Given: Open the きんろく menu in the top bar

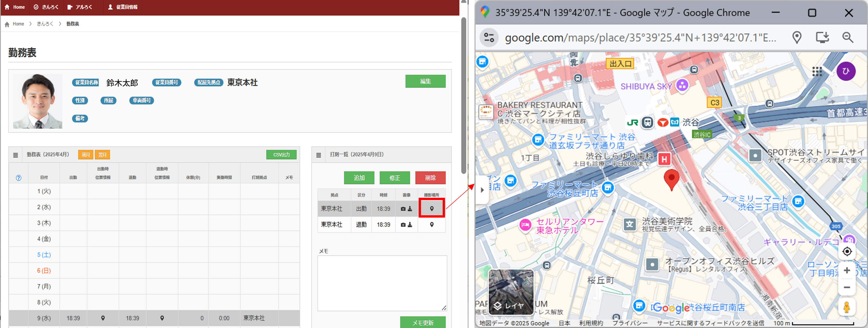Looking at the screenshot, I should pyautogui.click(x=46, y=7).
